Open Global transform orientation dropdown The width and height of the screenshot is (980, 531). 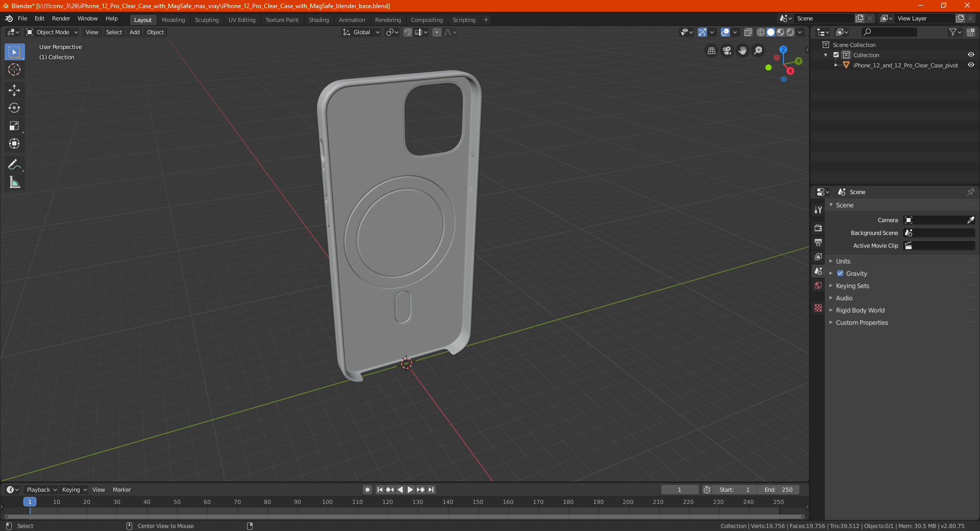pyautogui.click(x=361, y=32)
